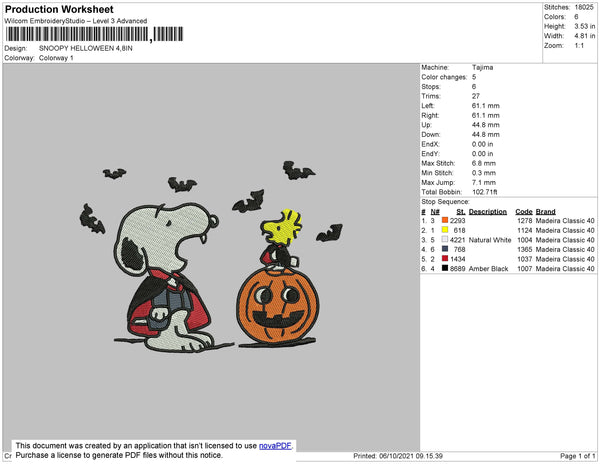The height and width of the screenshot is (464, 600).
Task: Click the 'Amber Black' description cell
Action: [488, 269]
